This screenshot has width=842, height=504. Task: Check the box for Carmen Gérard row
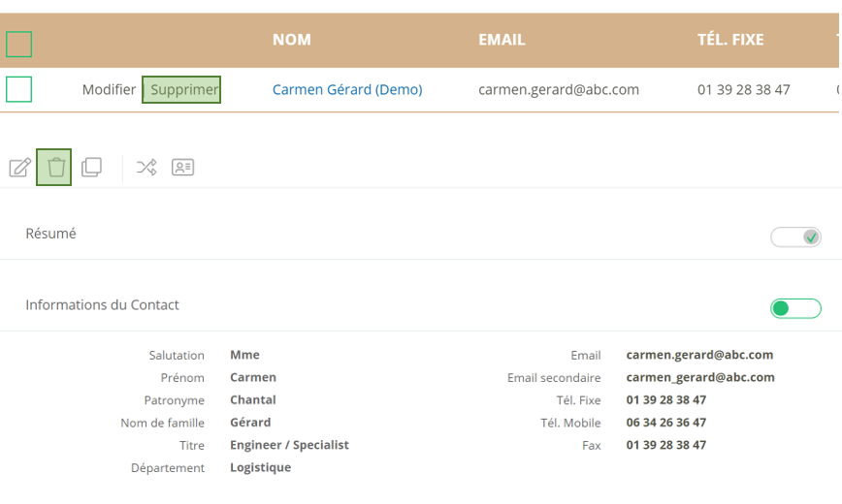point(19,89)
